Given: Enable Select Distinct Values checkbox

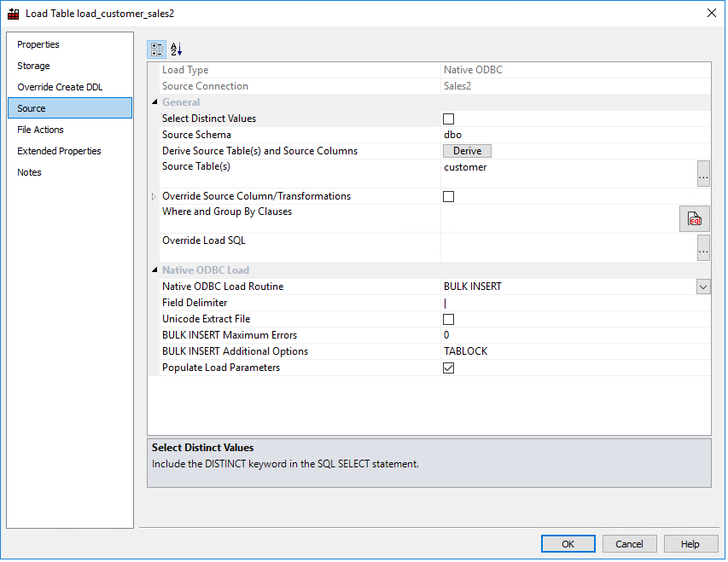Looking at the screenshot, I should pyautogui.click(x=448, y=119).
